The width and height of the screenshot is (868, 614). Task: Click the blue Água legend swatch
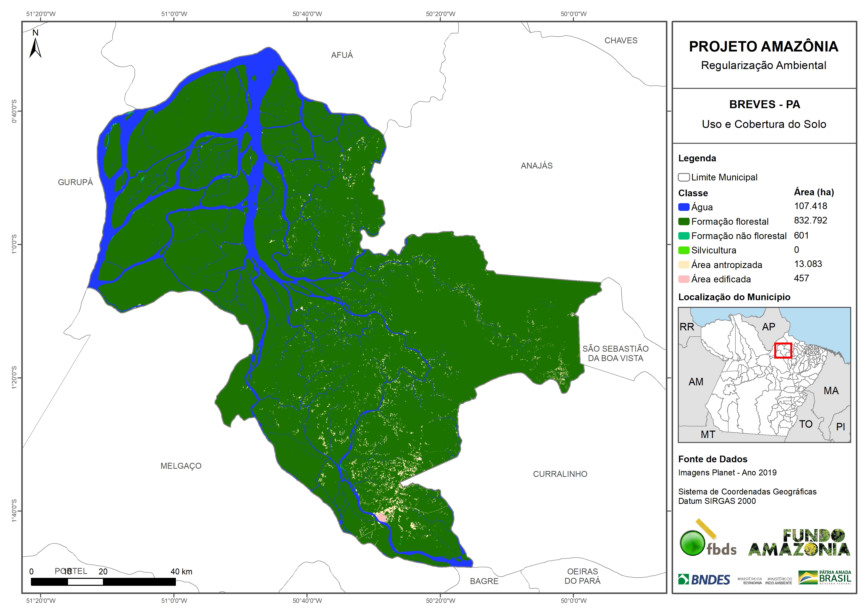point(683,207)
